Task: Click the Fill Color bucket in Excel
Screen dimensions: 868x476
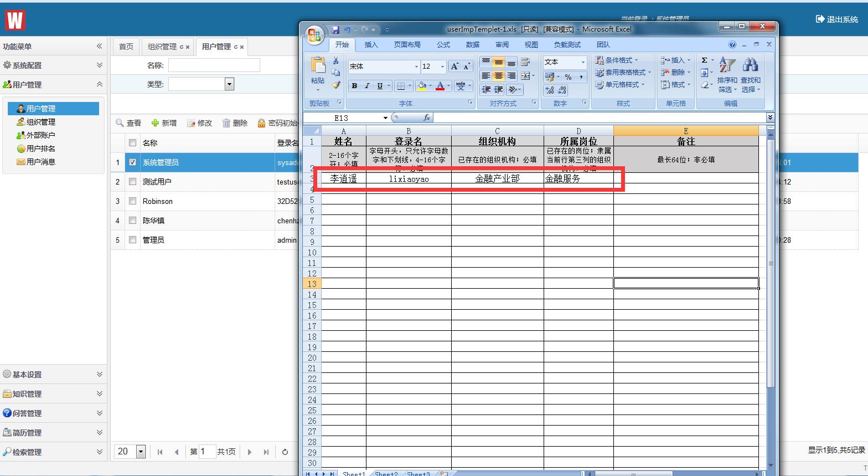Action: pyautogui.click(x=422, y=86)
